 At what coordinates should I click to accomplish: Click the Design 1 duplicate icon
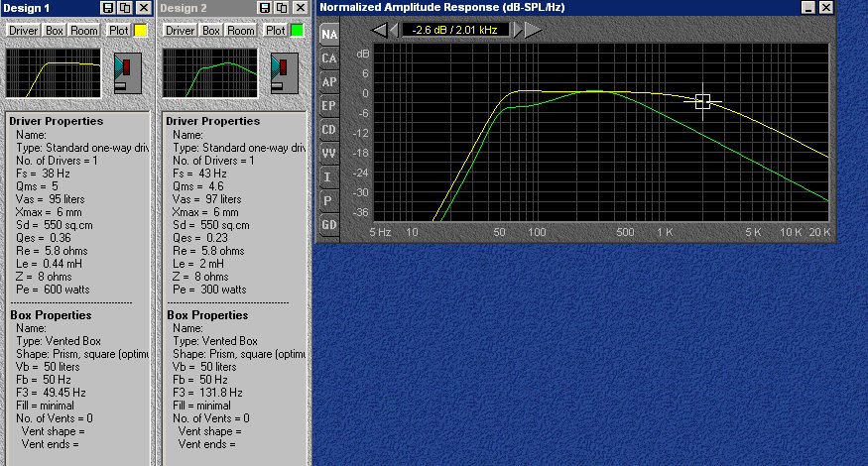coord(126,8)
